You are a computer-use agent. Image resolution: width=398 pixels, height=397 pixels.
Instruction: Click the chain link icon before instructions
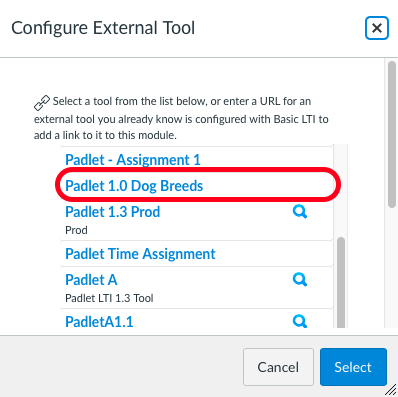(42, 103)
